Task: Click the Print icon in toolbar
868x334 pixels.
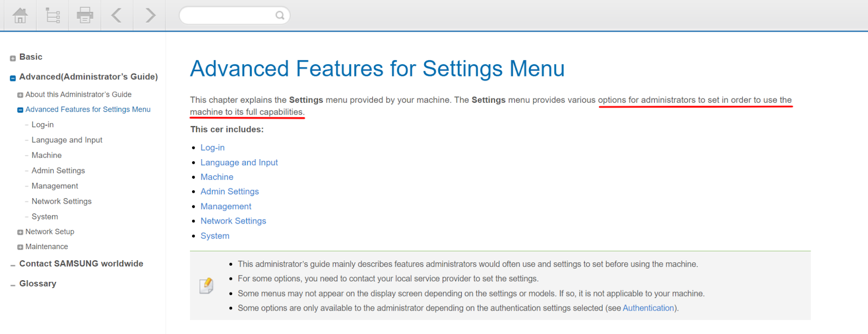Action: (85, 15)
